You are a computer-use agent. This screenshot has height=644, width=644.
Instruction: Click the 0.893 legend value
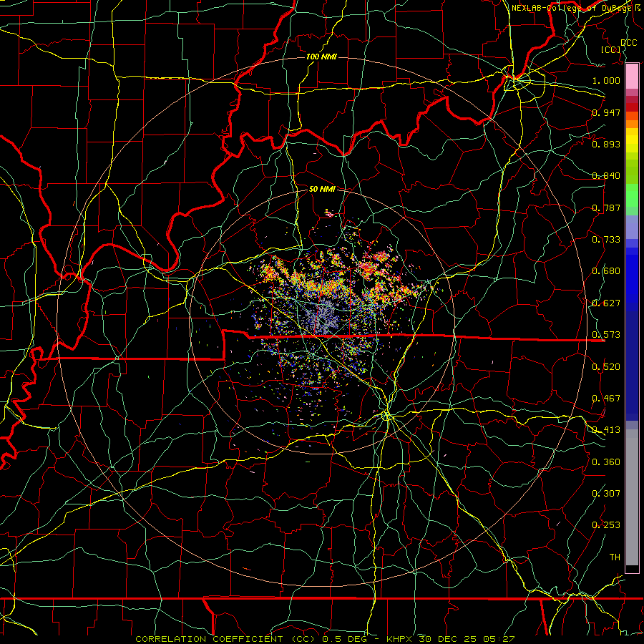pyautogui.click(x=606, y=144)
